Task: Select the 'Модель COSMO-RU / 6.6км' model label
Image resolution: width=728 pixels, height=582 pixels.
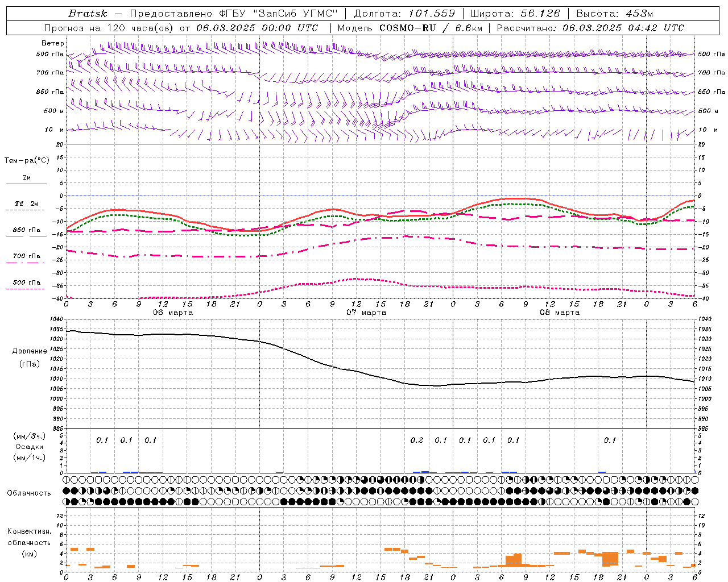Action: tap(409, 28)
